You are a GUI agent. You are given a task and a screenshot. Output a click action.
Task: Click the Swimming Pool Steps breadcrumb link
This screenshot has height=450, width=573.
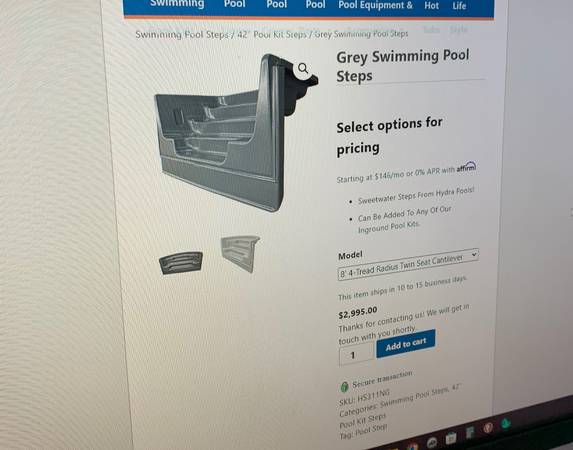coord(182,35)
